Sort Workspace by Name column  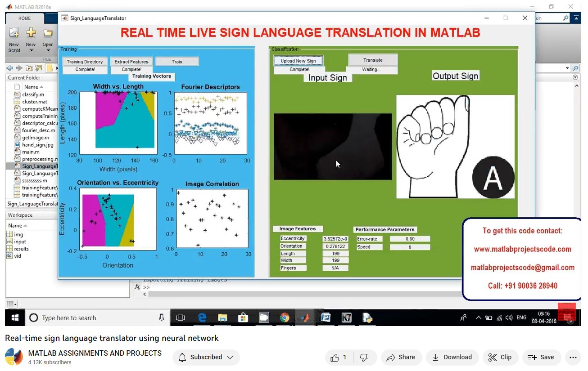(18, 225)
